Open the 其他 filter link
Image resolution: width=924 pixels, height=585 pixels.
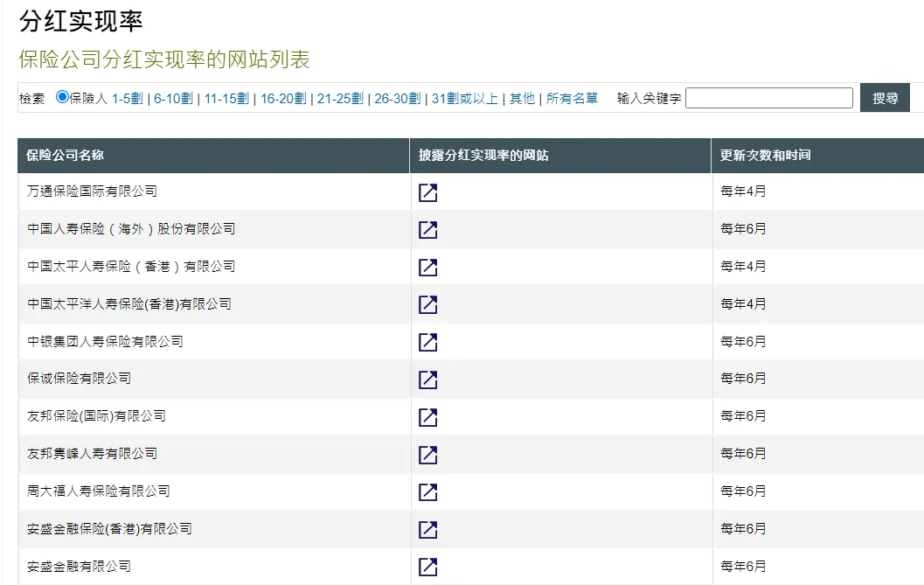pos(522,99)
